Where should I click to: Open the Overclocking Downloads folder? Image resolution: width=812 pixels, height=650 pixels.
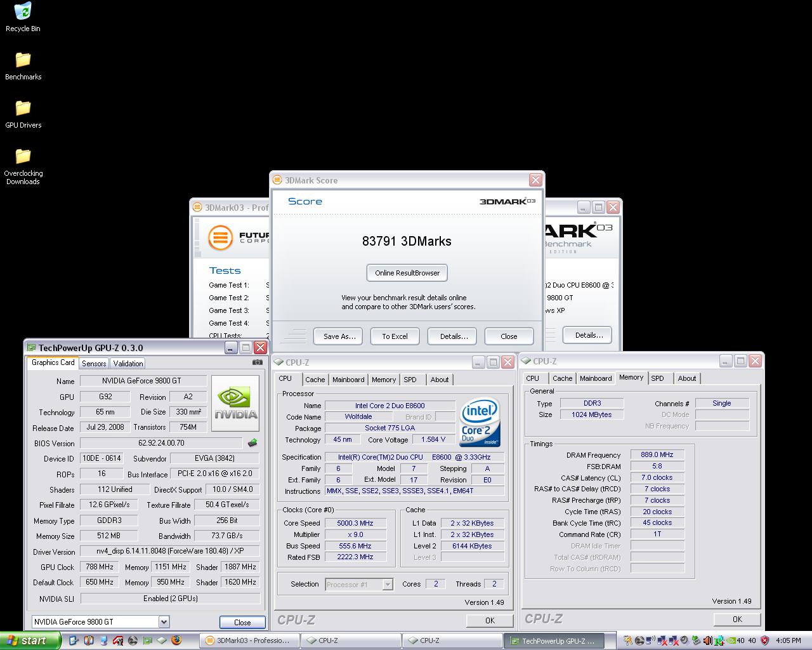coord(23,166)
